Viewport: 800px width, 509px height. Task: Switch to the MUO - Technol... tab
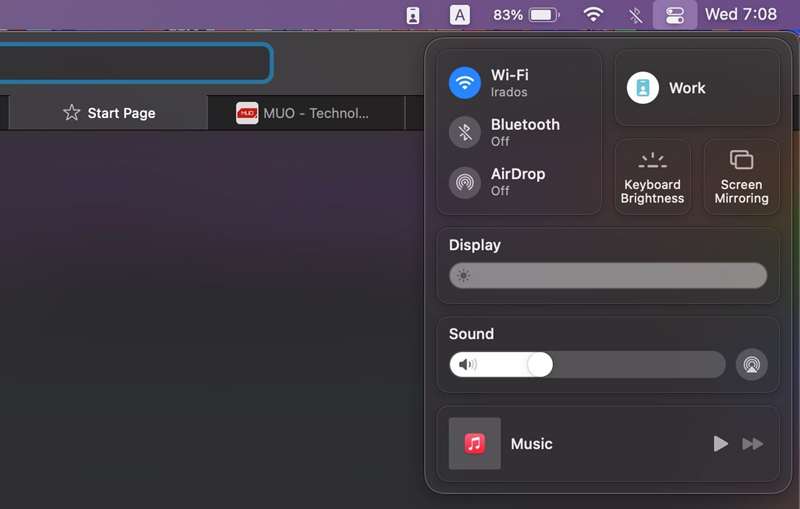pyautogui.click(x=303, y=113)
